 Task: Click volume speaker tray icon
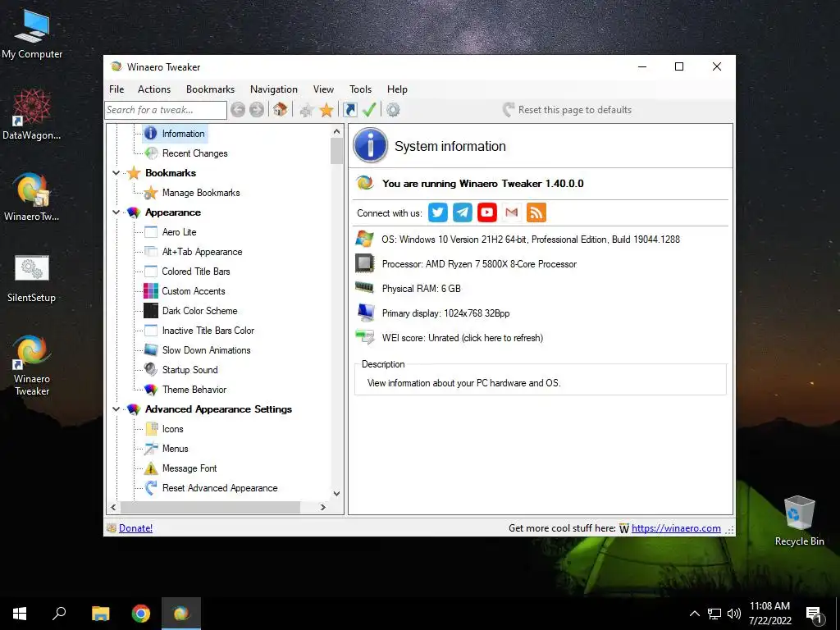point(734,614)
